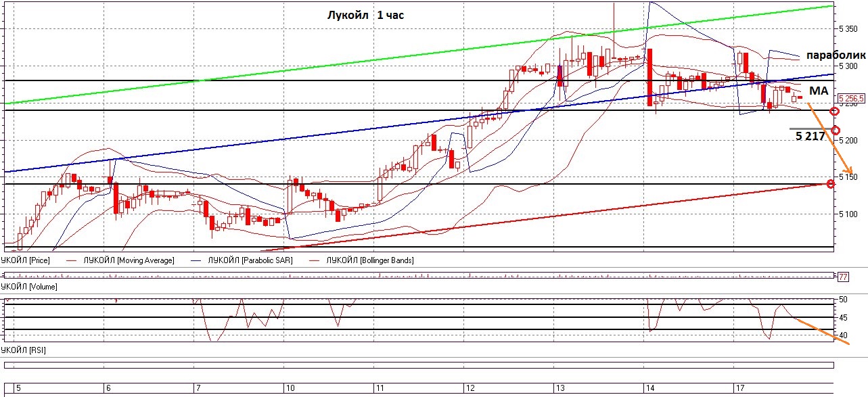Click date label 17 on time axis
This screenshot has width=868, height=397.
tap(739, 388)
